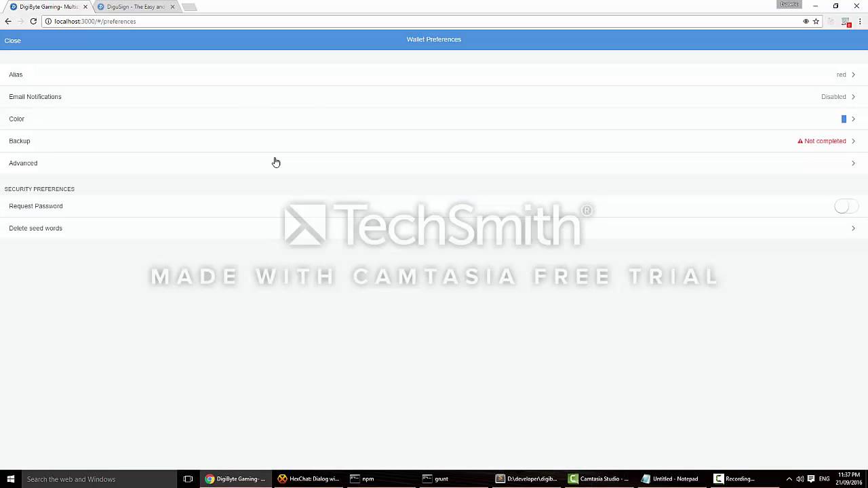Click the Chrome profile name button
This screenshot has width=868, height=488.
pos(789,4)
